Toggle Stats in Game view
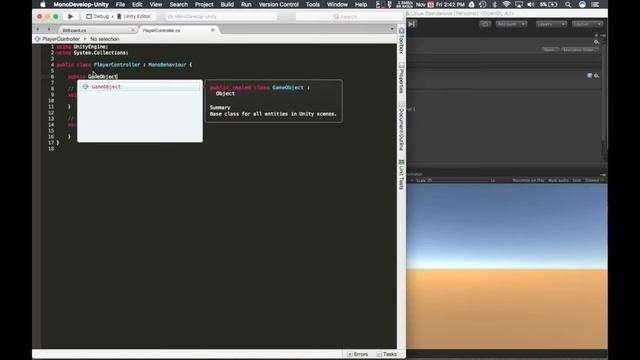This screenshot has height=360, width=640. 577,180
